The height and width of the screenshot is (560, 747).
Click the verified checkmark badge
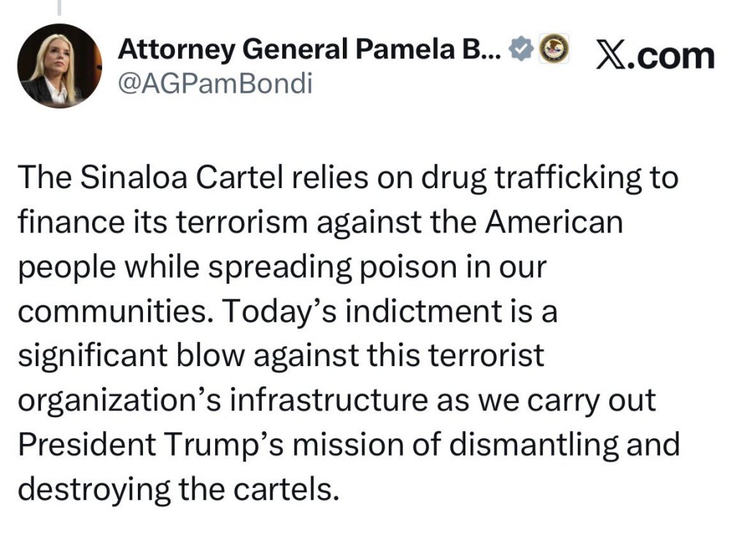click(x=521, y=49)
